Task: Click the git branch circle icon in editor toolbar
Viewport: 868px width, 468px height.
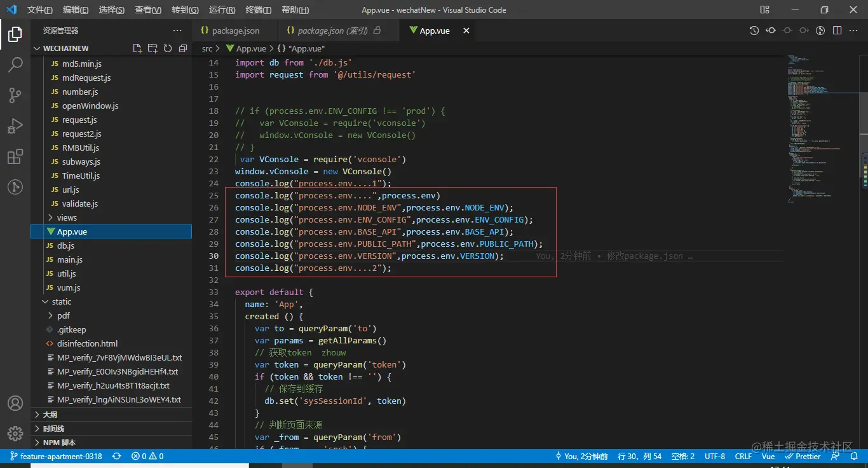Action: pos(820,31)
